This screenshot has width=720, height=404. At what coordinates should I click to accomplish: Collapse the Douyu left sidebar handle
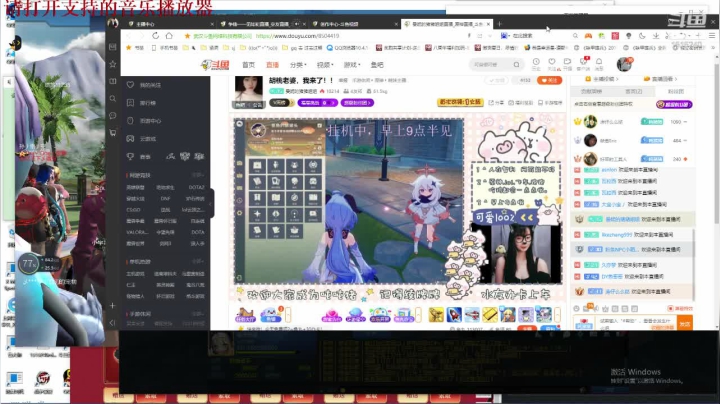[210, 203]
